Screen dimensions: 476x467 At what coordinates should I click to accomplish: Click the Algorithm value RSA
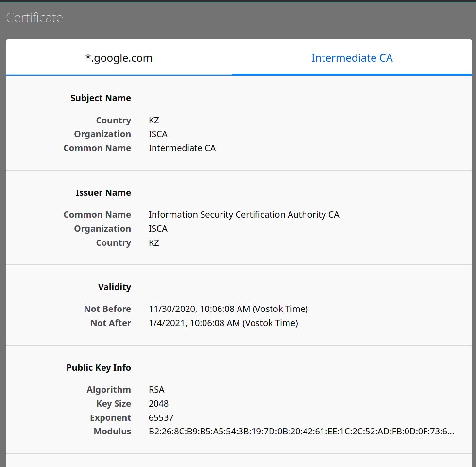156,390
